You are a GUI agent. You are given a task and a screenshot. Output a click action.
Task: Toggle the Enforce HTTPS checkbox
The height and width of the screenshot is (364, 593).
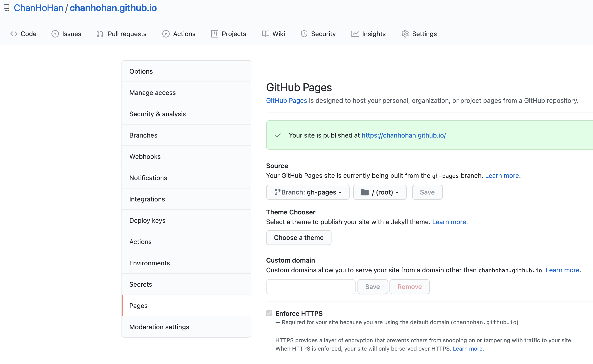[269, 313]
